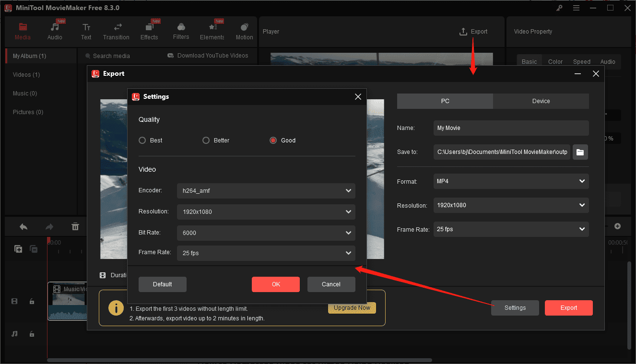Click the Name field containing My Movie

pyautogui.click(x=511, y=128)
